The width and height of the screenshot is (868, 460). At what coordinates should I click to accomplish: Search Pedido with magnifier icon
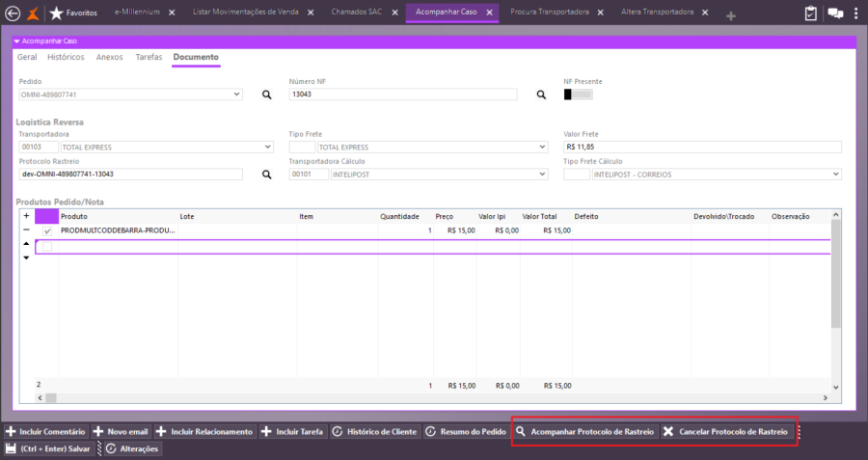pyautogui.click(x=267, y=95)
